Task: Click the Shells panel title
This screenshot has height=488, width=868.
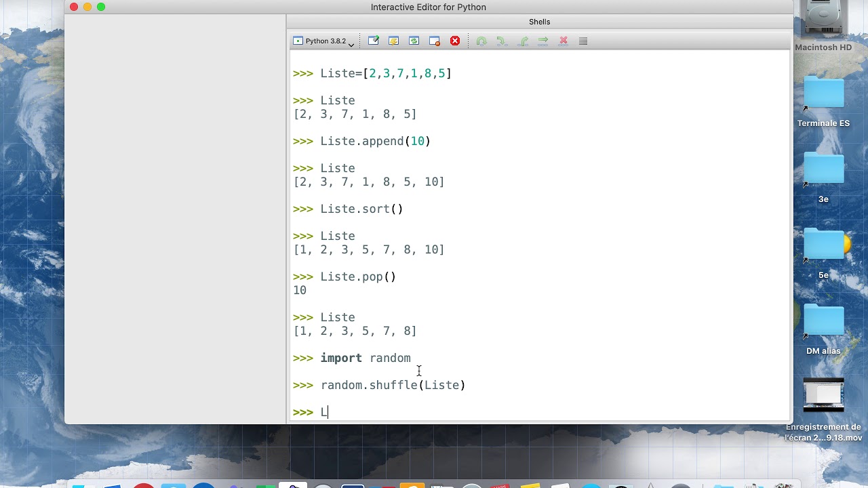Action: click(540, 22)
